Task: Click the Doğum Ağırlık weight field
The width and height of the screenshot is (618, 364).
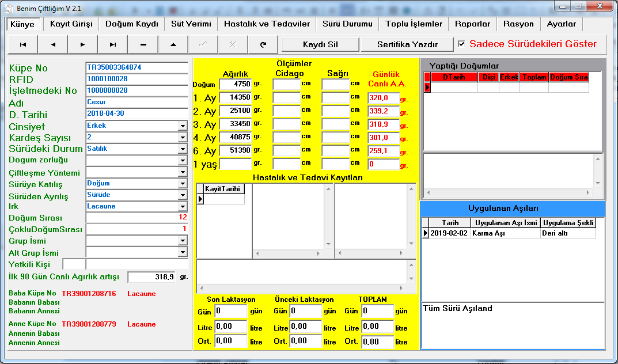Action: pyautogui.click(x=235, y=84)
